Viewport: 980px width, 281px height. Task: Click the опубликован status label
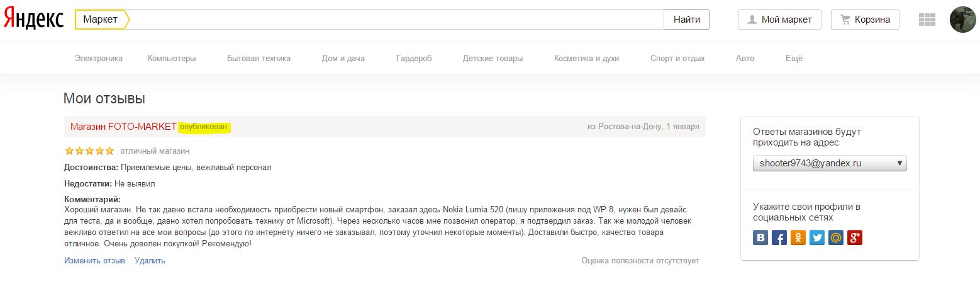click(204, 127)
